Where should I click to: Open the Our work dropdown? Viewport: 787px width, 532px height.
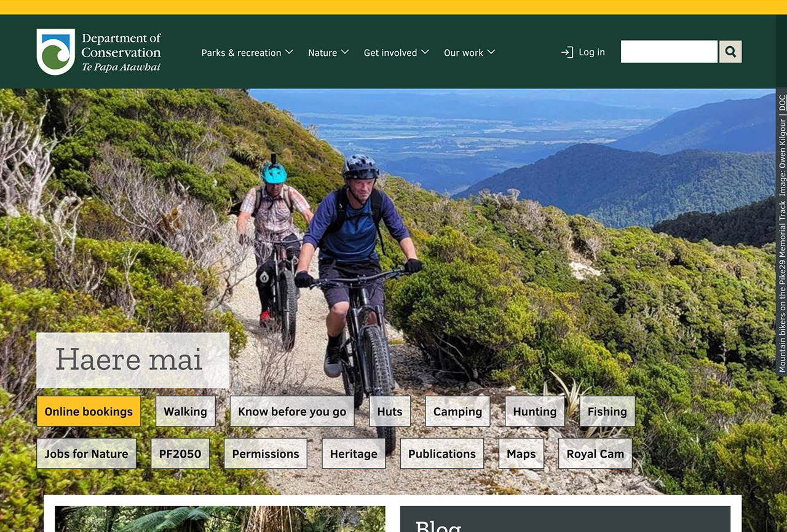(469, 53)
